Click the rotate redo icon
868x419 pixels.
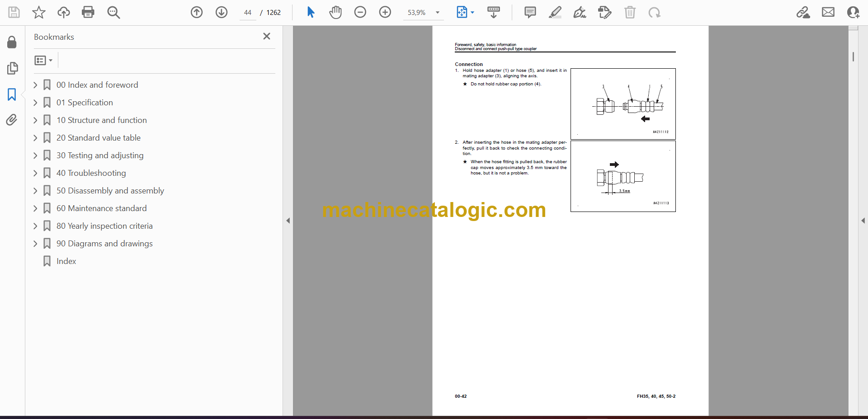coord(654,12)
